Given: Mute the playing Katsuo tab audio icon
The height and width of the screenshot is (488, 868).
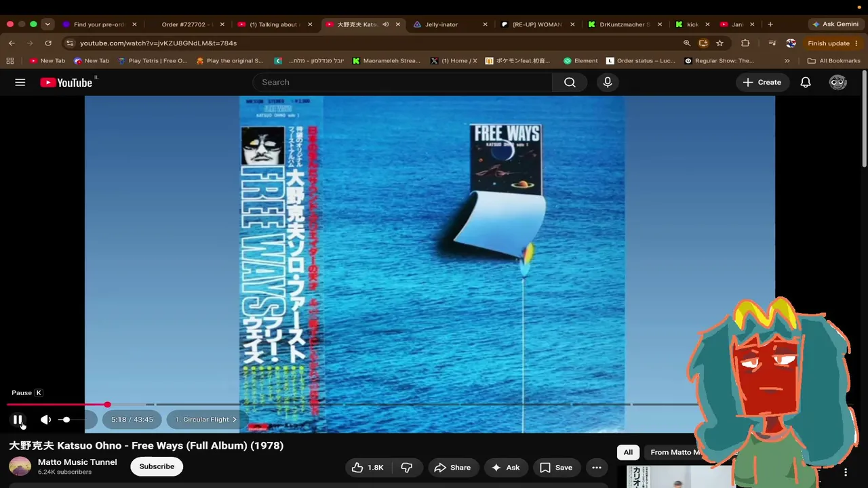Looking at the screenshot, I should pyautogui.click(x=385, y=24).
